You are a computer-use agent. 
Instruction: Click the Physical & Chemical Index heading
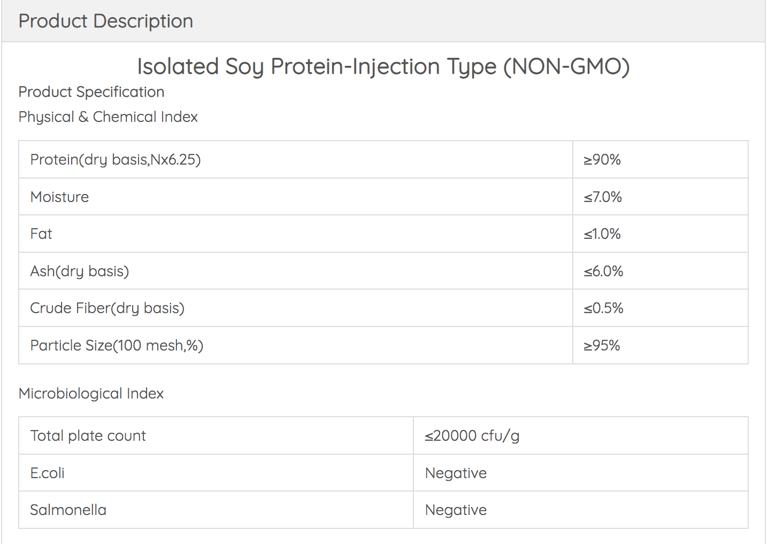108,117
